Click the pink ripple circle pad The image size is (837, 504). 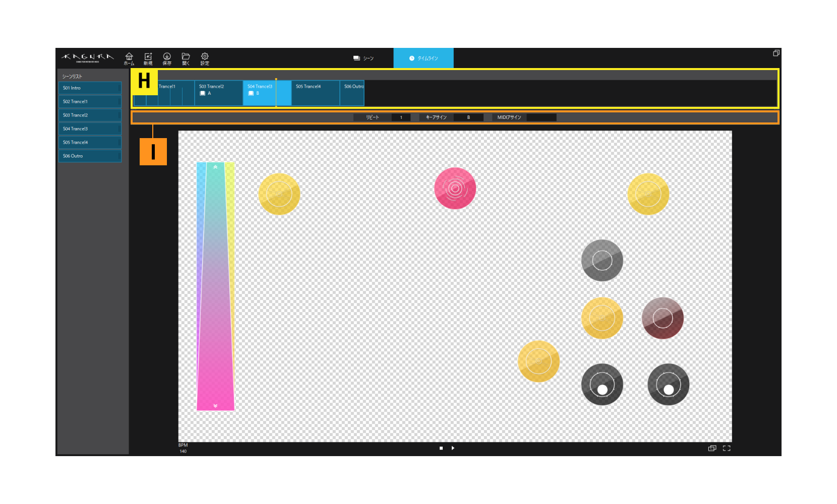point(455,188)
